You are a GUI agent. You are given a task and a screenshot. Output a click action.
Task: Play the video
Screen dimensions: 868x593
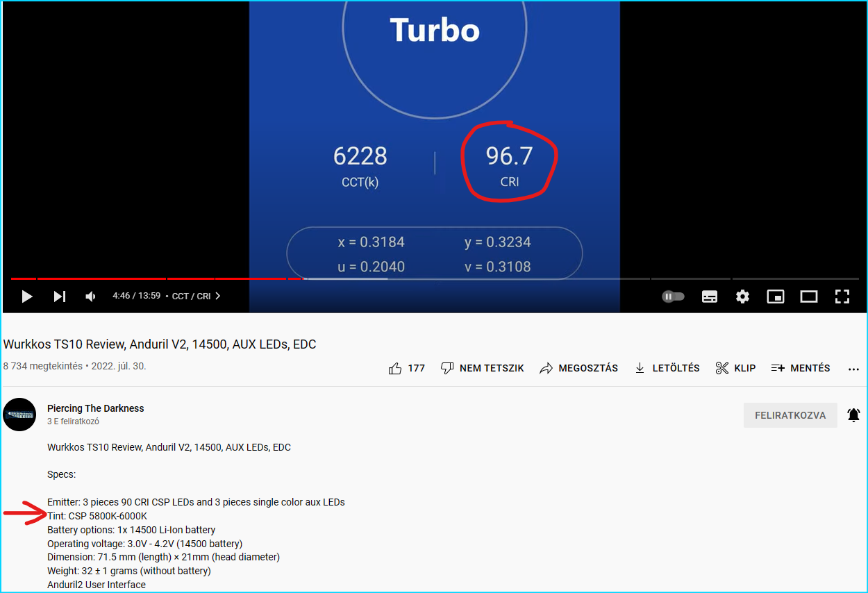pyautogui.click(x=27, y=296)
